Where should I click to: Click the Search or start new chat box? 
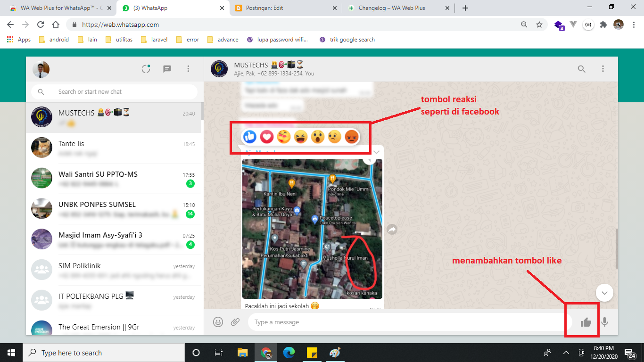(x=114, y=91)
